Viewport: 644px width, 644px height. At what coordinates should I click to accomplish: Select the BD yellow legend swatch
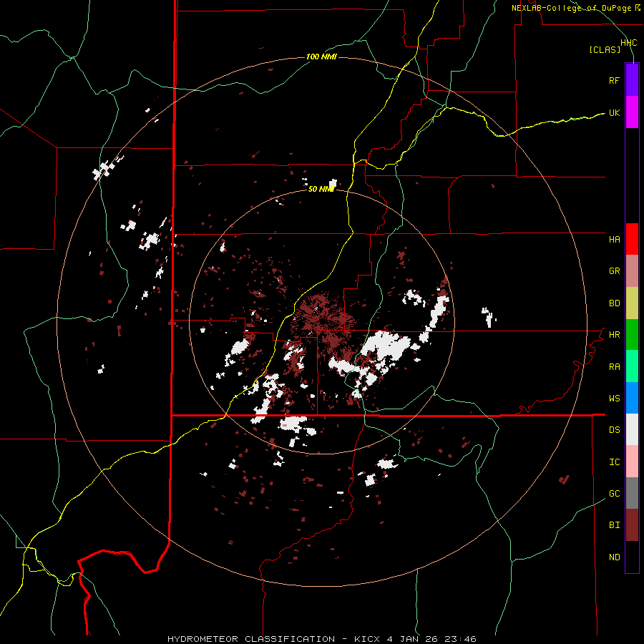click(x=632, y=303)
